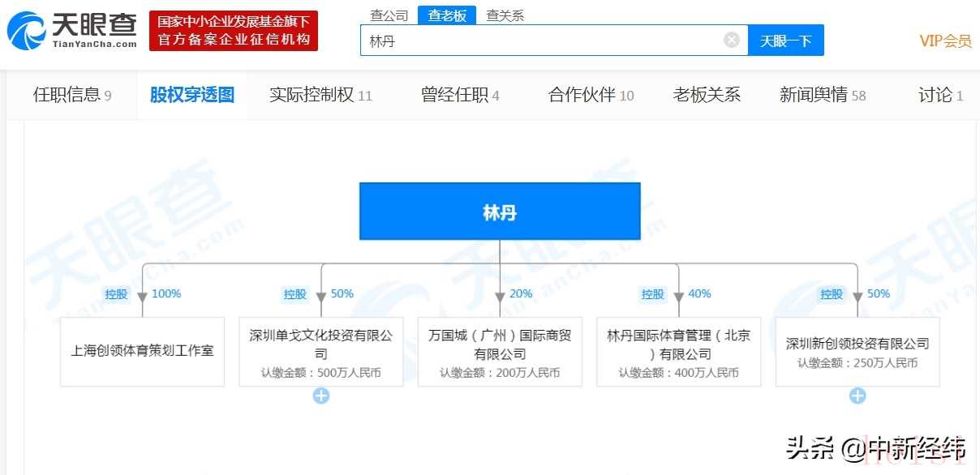Select the 股权穿透图 tab

192,95
